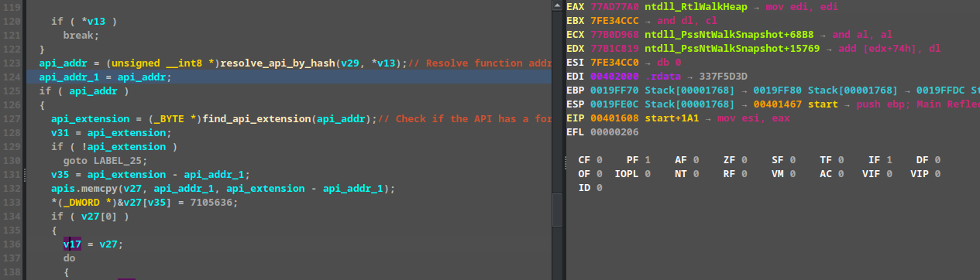Click the scrollbar up arrow of the pseudocode view
980x280 pixels.
[558, 5]
